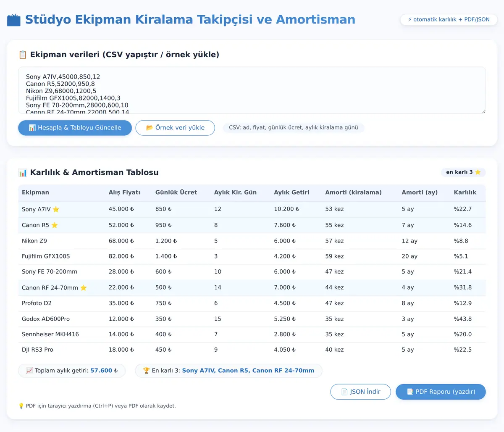Click the %5.1 profitability cell

tap(461, 256)
